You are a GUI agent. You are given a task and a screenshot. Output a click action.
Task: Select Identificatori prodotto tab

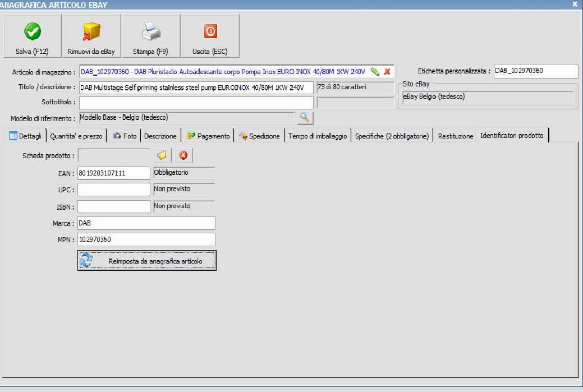(x=512, y=135)
